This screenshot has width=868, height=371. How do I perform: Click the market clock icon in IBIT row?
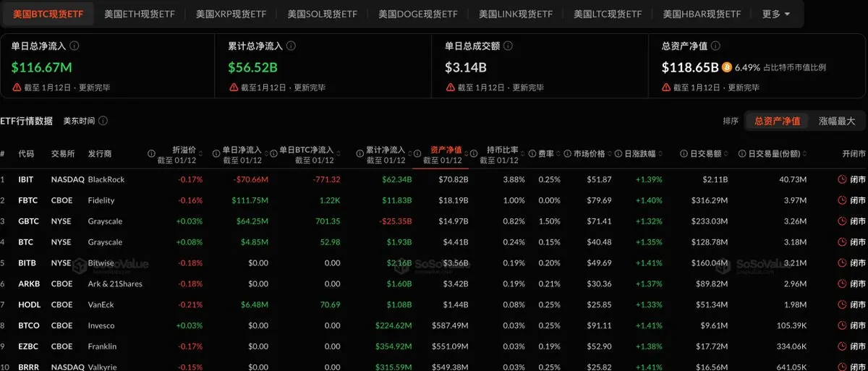842,179
